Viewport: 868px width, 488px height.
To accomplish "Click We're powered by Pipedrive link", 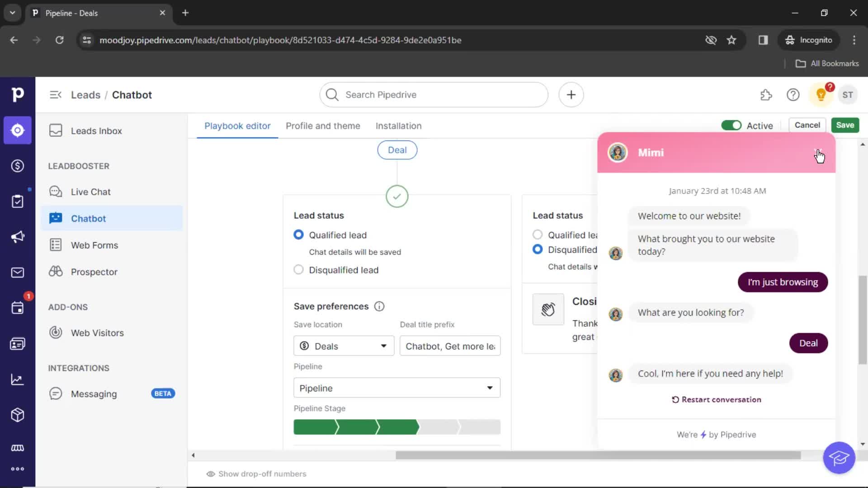I will pyautogui.click(x=716, y=435).
